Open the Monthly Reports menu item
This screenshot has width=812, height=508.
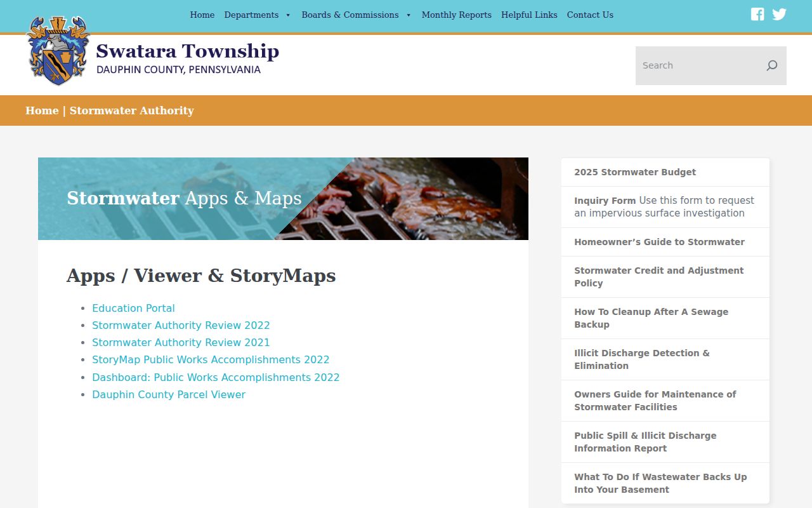[x=457, y=15]
